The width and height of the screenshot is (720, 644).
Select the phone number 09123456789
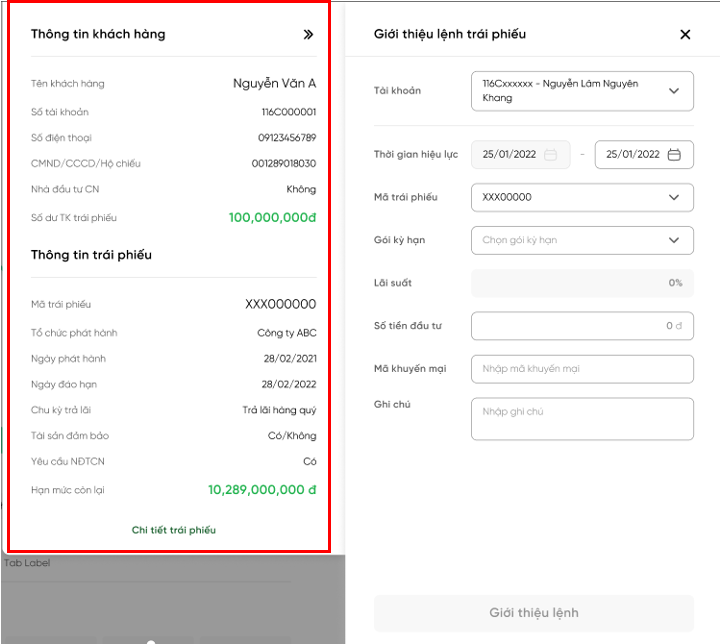pyautogui.click(x=287, y=138)
